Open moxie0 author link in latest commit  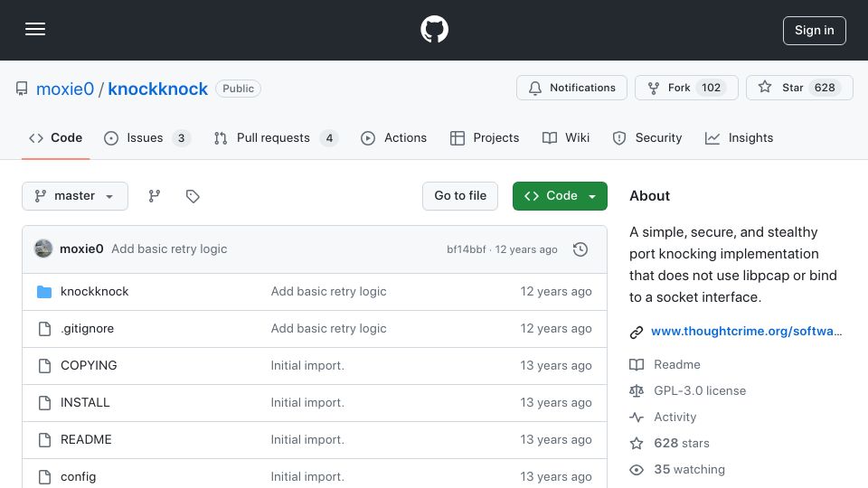pyautogui.click(x=81, y=249)
